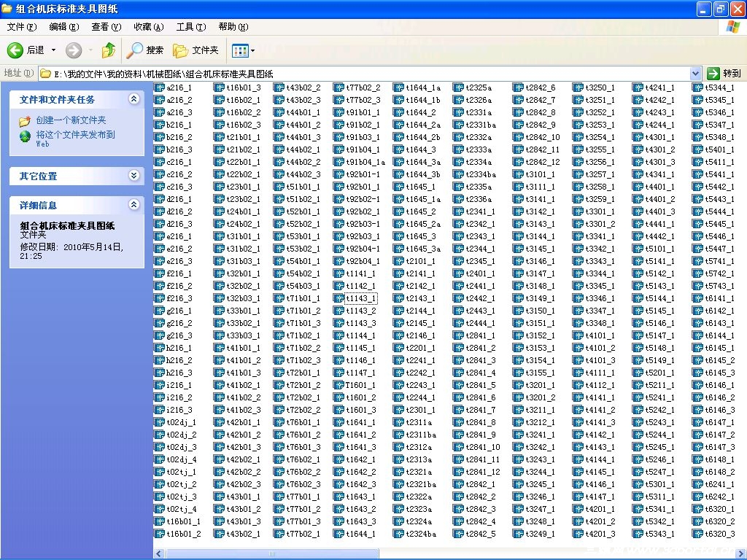Viewport: 747px width, 560px height.
Task: Open the Back history dropdown arrow
Action: click(x=53, y=50)
